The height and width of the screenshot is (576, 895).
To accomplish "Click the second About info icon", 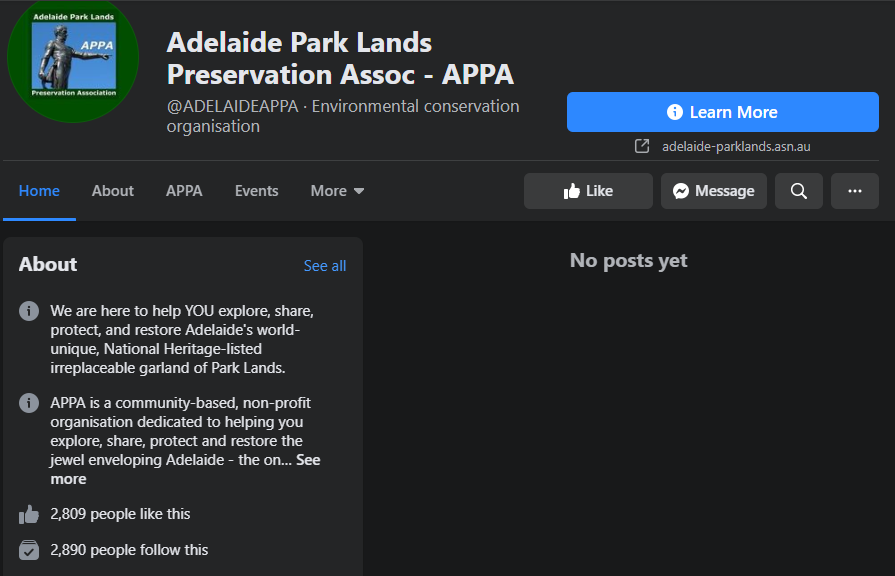I will point(28,402).
